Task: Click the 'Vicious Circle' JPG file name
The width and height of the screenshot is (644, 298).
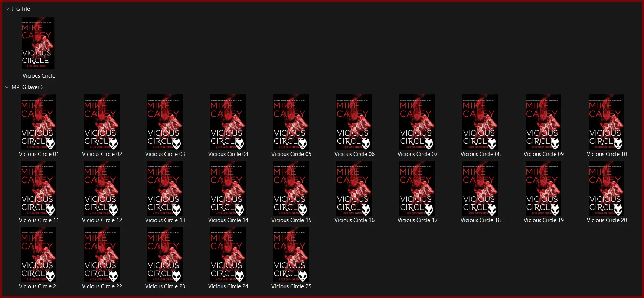Action: pyautogui.click(x=39, y=76)
